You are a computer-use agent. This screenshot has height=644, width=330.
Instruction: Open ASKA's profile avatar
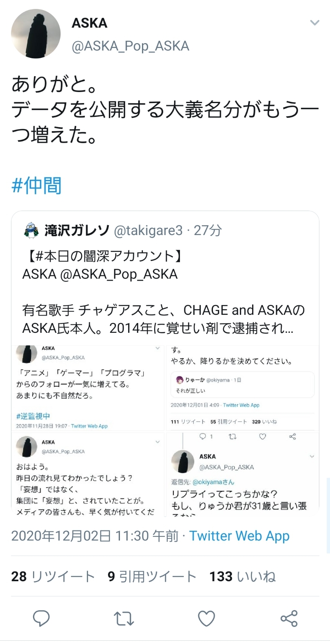[x=36, y=34]
